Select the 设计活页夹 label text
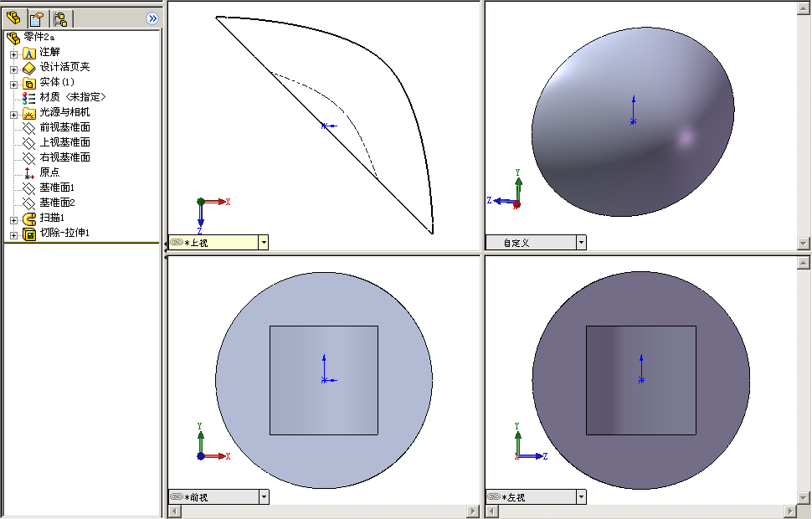 pyautogui.click(x=64, y=67)
